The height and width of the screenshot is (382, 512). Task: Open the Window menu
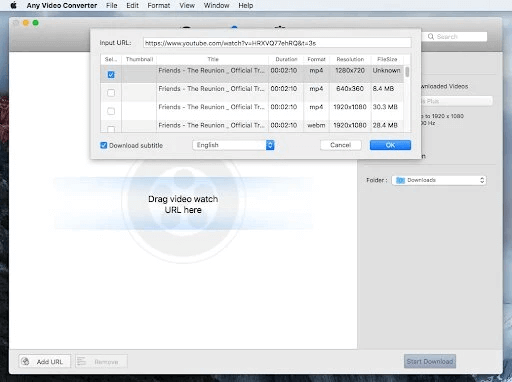(217, 6)
